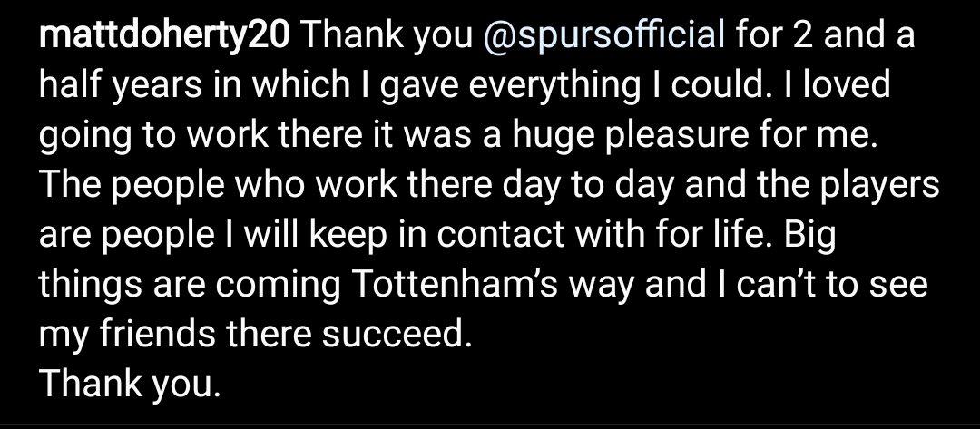Click the word "succeed." in caption
Screen dimensions: 980x429
point(395,336)
